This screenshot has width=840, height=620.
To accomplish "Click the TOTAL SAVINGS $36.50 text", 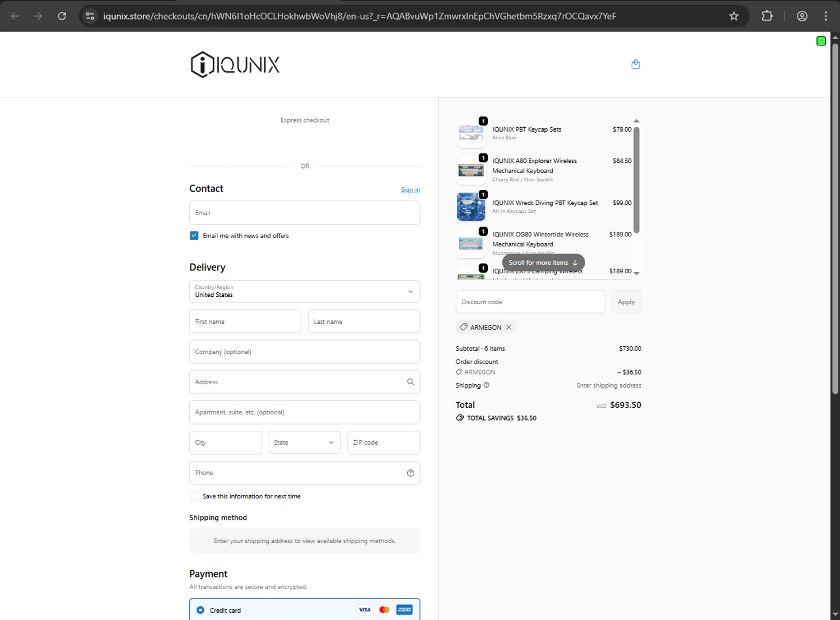I will click(502, 418).
